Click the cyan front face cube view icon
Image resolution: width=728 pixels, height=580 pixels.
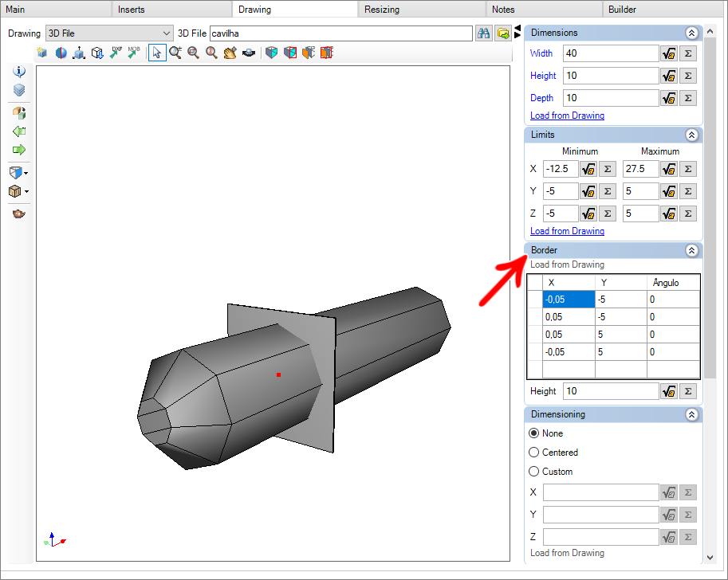[272, 53]
